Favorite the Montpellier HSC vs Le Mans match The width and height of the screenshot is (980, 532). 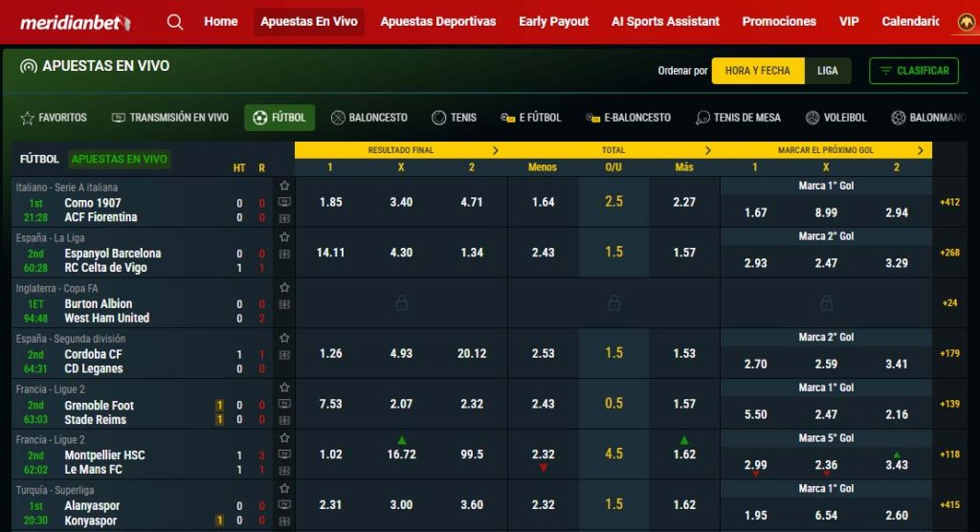(284, 438)
